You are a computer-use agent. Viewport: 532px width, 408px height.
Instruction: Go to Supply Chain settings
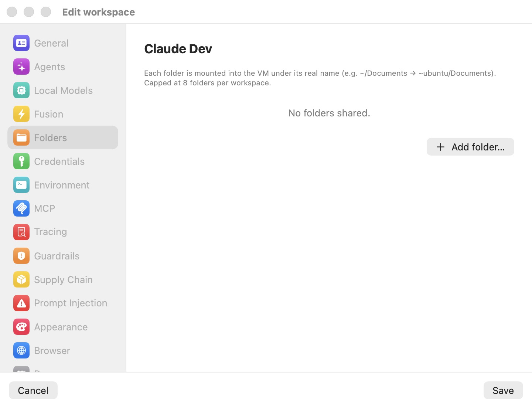pyautogui.click(x=63, y=279)
